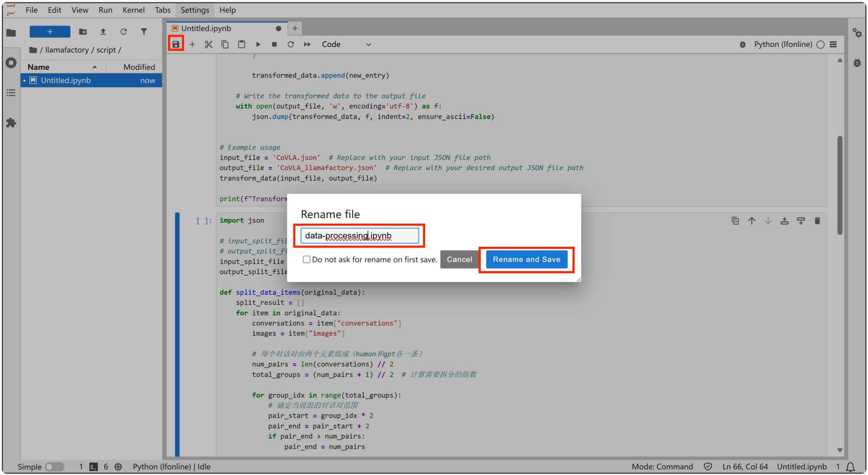The height and width of the screenshot is (475, 868).
Task: Click the file name input field
Action: coord(359,236)
